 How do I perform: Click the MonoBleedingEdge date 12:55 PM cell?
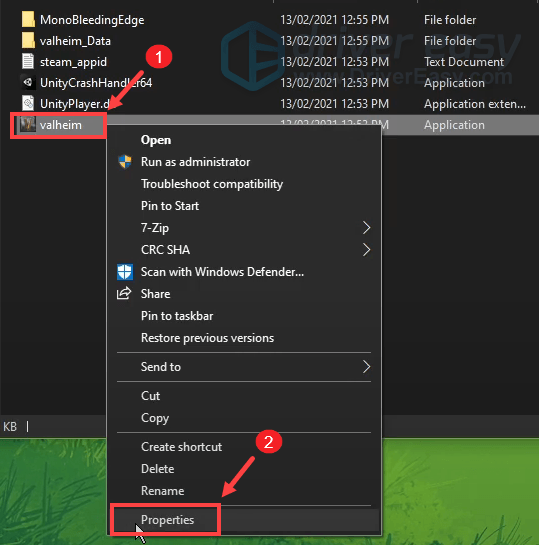pos(334,20)
